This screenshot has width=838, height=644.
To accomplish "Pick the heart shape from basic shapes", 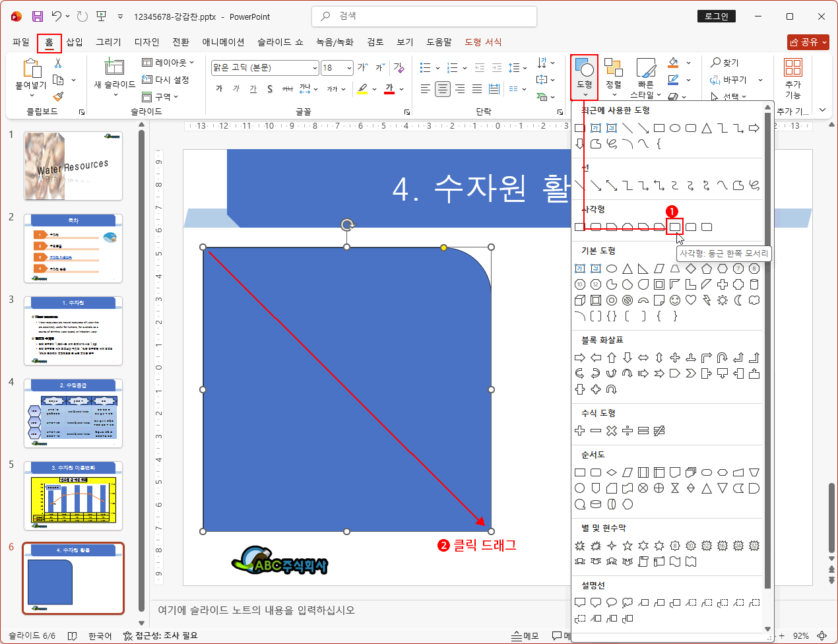I will [x=691, y=300].
